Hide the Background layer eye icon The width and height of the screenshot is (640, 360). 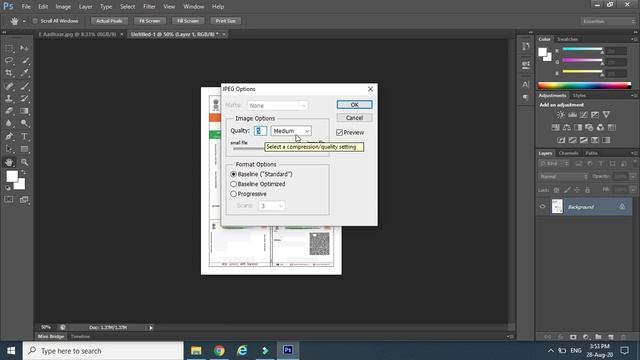click(x=542, y=207)
